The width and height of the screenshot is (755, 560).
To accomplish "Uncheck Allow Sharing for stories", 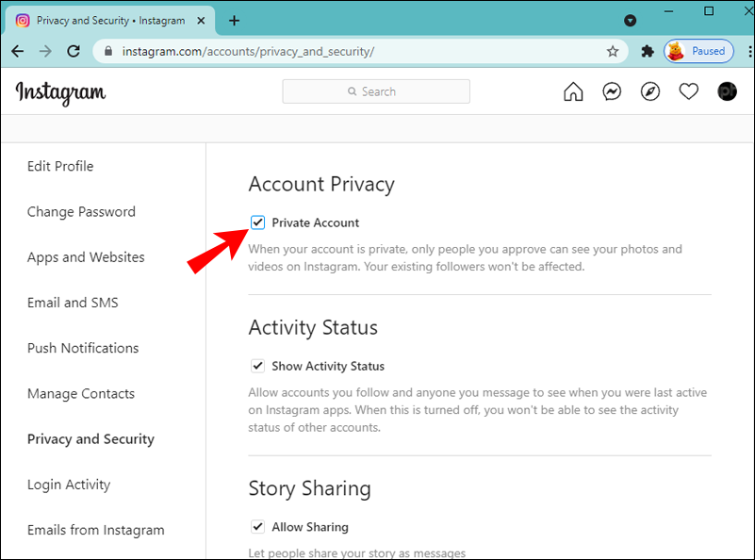I will point(257,527).
